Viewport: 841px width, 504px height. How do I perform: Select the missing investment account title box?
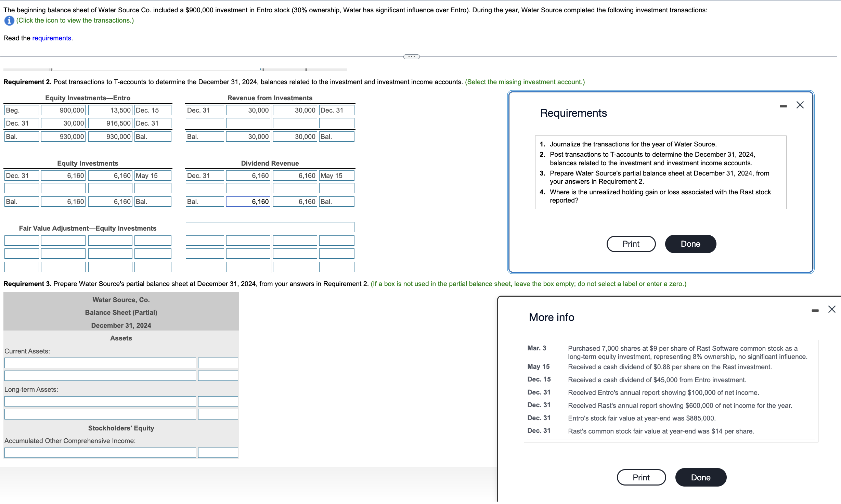tap(270, 227)
